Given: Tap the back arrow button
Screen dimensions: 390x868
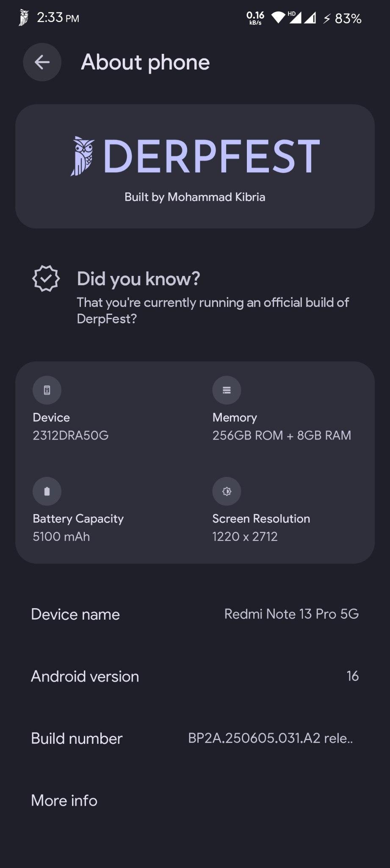Looking at the screenshot, I should [42, 62].
